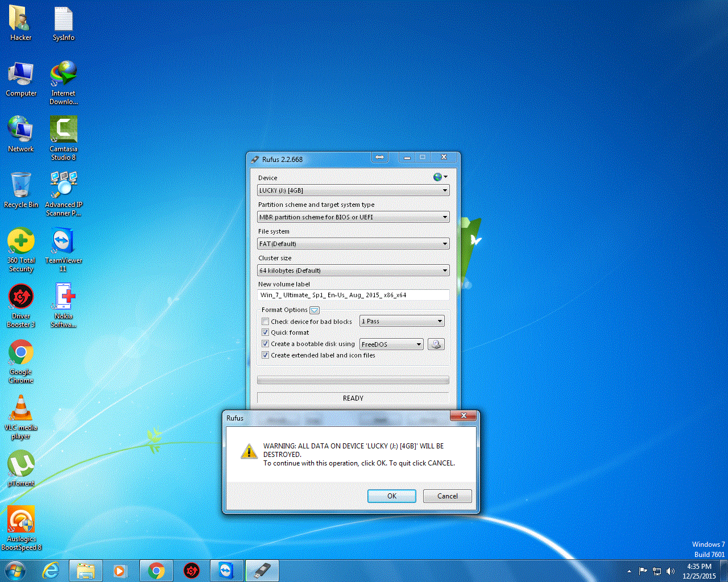The width and height of the screenshot is (728, 582).
Task: Click the double-arrow button in Rufus title bar
Action: click(380, 157)
